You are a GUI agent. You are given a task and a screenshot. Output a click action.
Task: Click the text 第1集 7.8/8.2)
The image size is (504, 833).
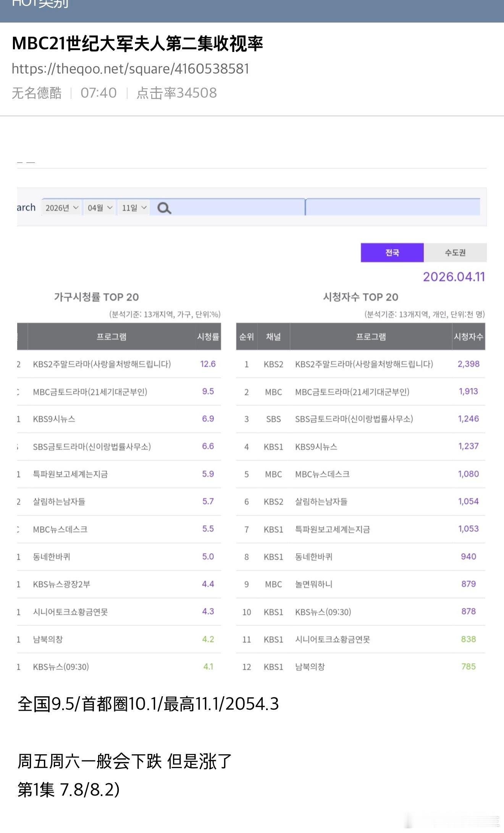[x=69, y=789]
